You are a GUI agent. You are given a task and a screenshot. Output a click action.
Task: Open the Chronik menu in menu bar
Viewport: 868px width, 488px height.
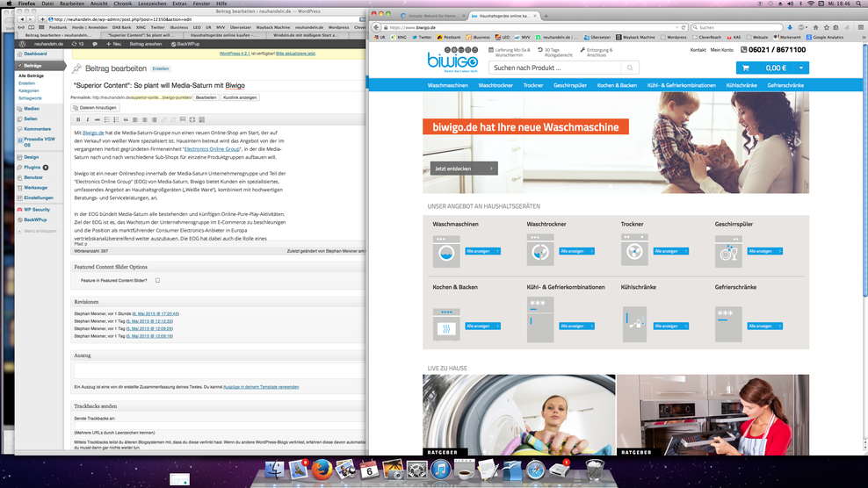(x=122, y=4)
